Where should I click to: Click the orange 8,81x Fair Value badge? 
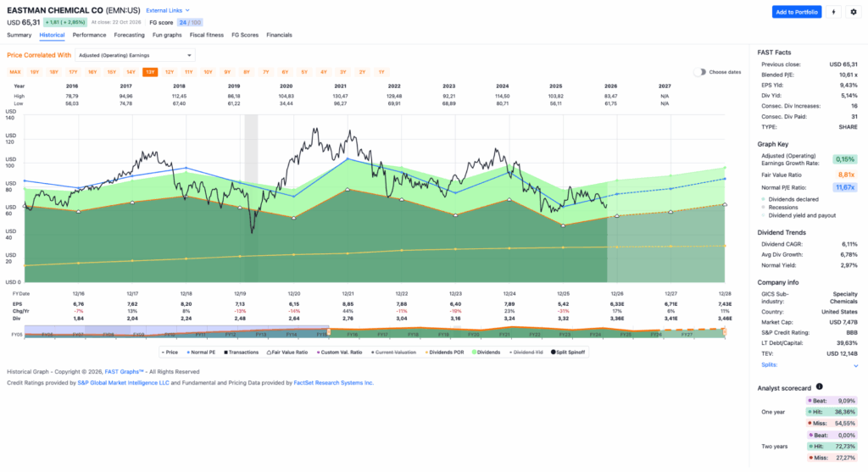click(845, 175)
